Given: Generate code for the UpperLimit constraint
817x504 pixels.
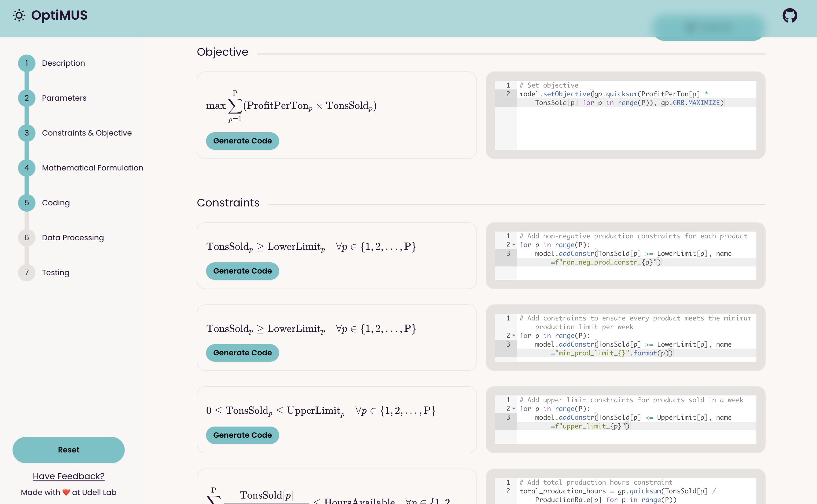Looking at the screenshot, I should (242, 435).
